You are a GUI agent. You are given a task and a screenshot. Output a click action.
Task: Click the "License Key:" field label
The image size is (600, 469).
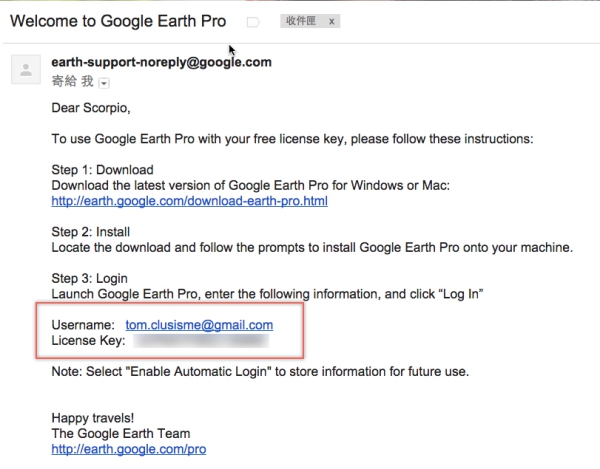click(86, 341)
